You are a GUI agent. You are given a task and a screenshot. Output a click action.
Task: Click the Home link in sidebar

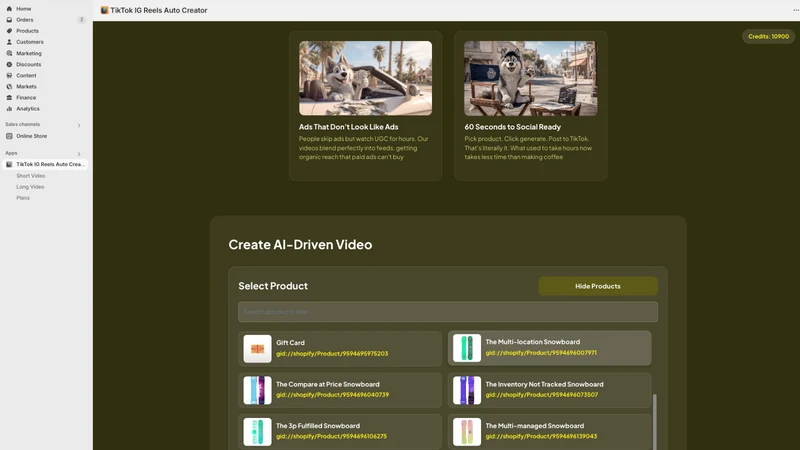pos(23,9)
